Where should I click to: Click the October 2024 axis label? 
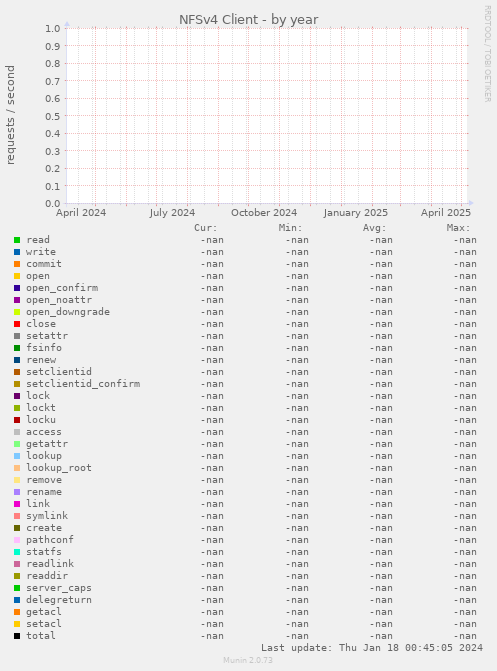264,213
